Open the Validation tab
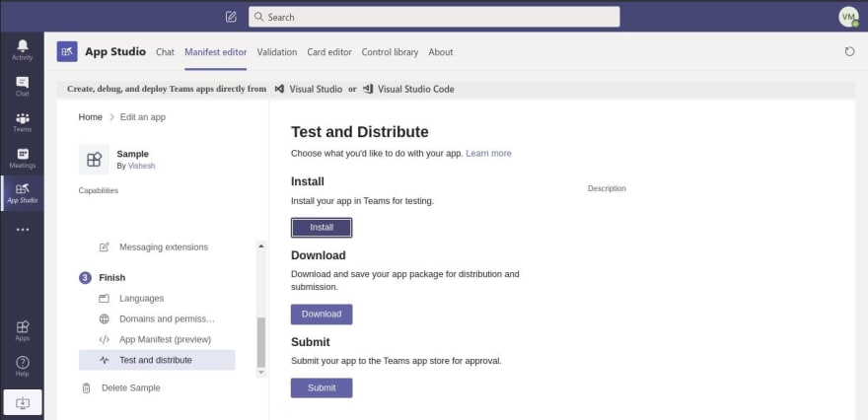 [x=277, y=52]
